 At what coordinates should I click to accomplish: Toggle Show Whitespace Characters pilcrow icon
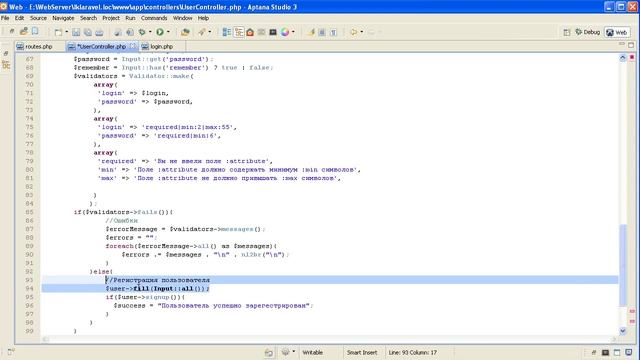point(333,32)
